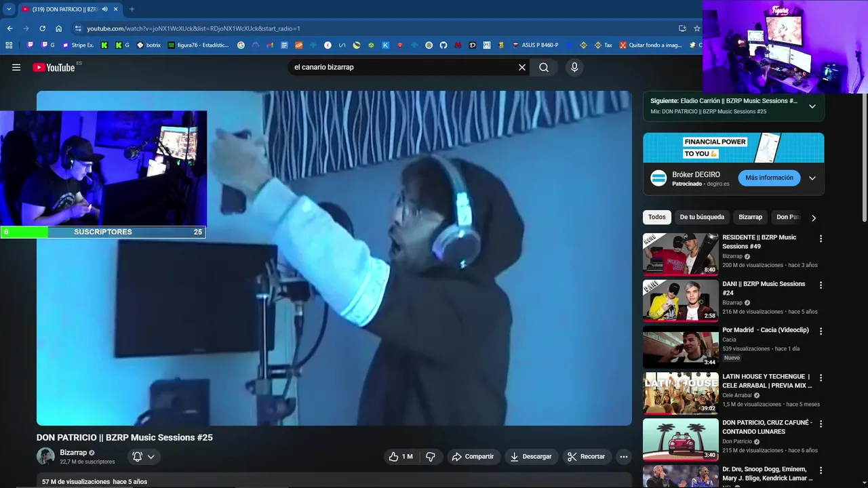The height and width of the screenshot is (488, 868).
Task: Dislike the video with thumbs down
Action: 430,457
